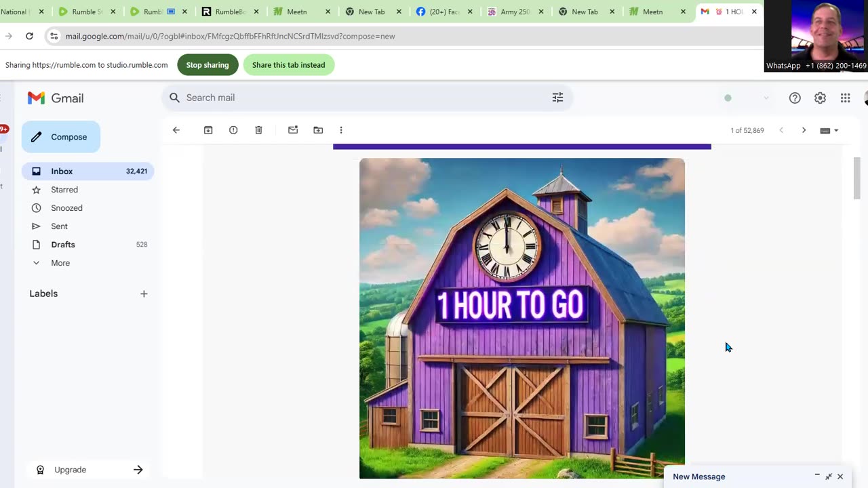
Task: Click the search magnifier icon
Action: click(174, 98)
